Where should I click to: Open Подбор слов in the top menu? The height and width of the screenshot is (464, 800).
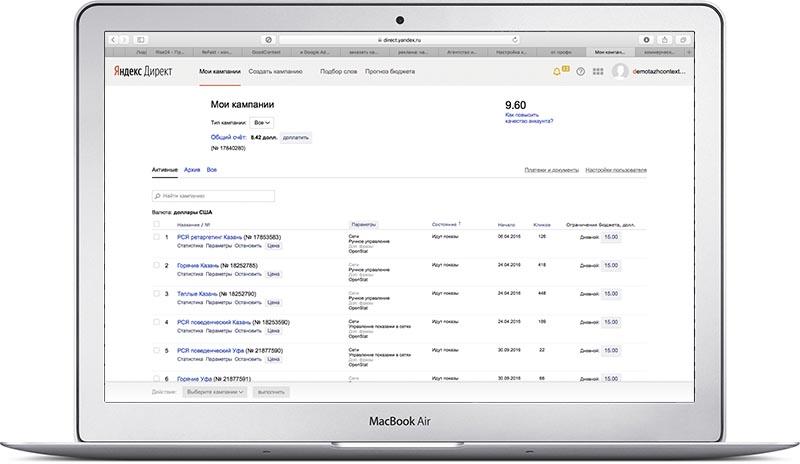338,71
